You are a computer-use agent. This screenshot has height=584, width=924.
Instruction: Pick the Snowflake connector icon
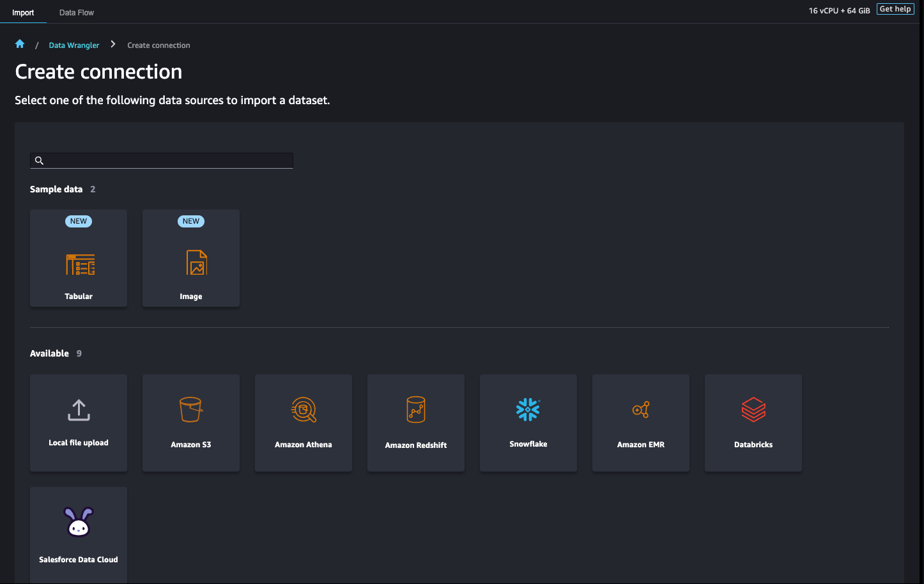(x=528, y=410)
